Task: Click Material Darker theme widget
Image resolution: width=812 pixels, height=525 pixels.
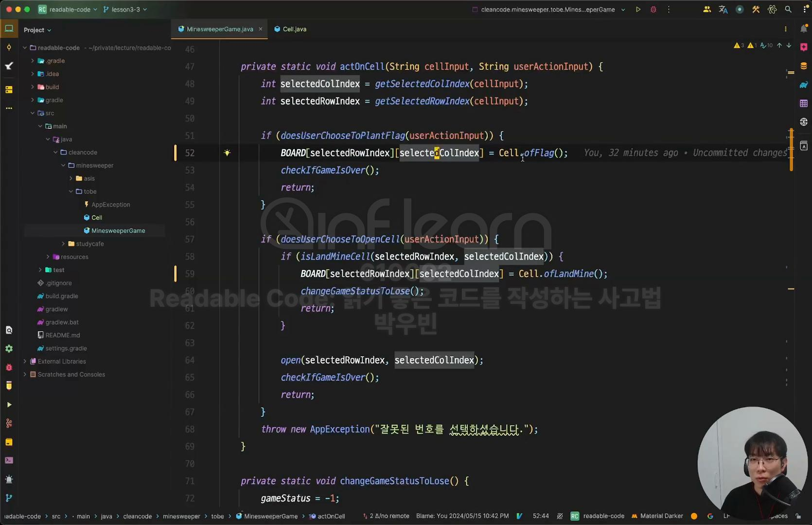Action: tap(657, 516)
